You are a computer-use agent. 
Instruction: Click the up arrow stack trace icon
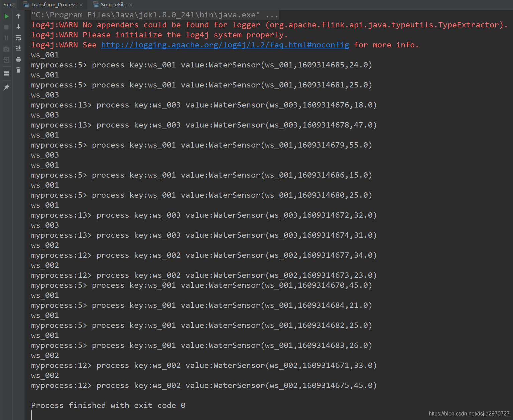(18, 16)
